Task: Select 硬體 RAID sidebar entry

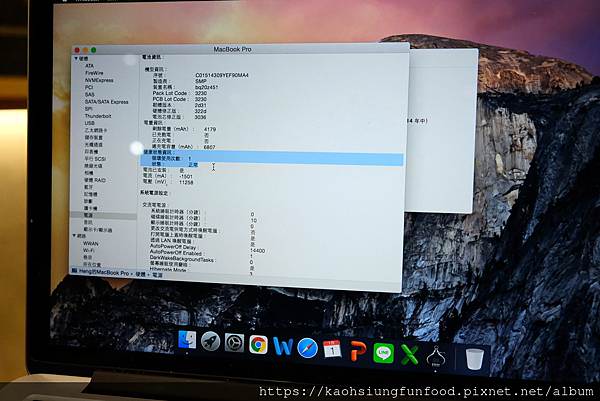Action: point(95,180)
